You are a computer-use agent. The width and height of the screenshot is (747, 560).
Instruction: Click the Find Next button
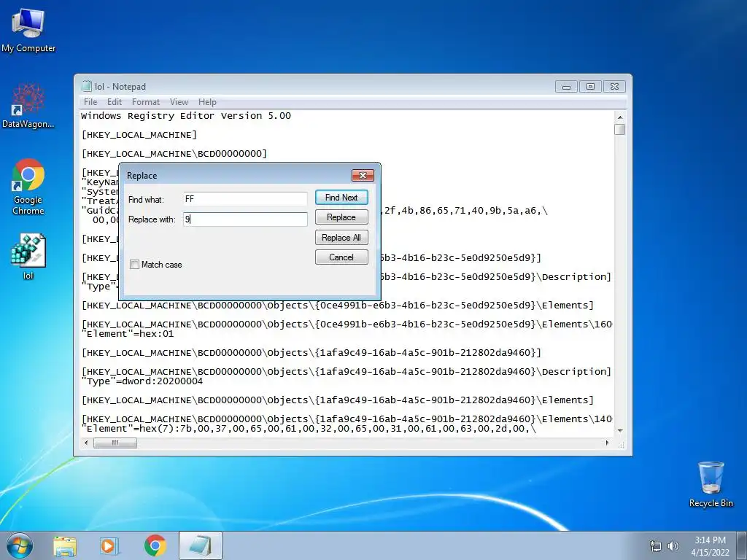[x=341, y=198]
